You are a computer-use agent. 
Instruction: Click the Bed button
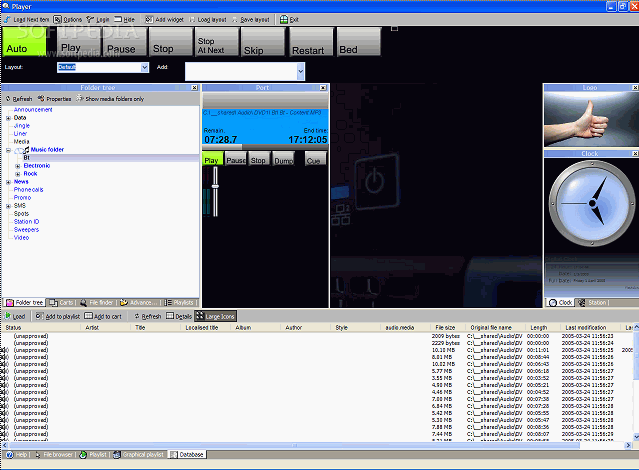coord(359,42)
